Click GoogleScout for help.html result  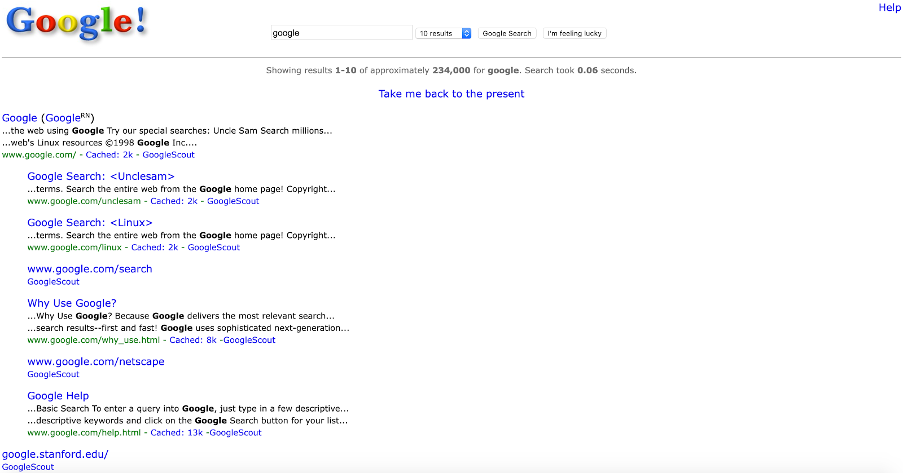click(x=235, y=433)
